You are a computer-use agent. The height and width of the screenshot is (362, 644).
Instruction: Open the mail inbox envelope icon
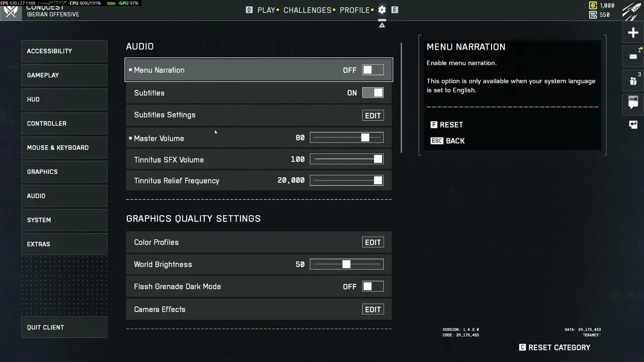coord(633,56)
